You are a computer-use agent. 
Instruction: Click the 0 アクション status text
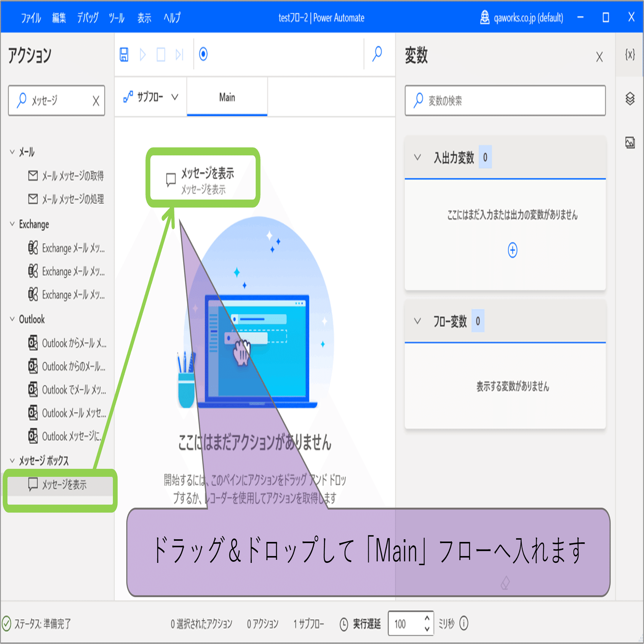[x=263, y=624]
